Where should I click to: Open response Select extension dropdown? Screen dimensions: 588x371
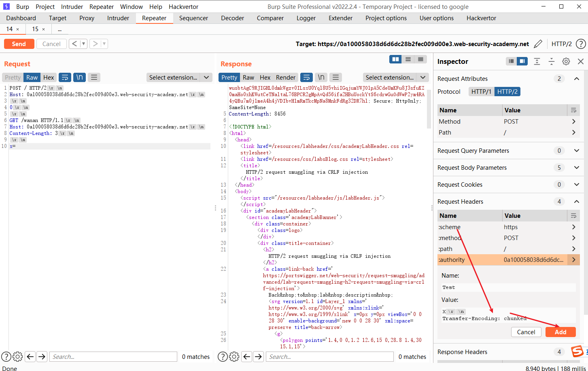tap(396, 77)
